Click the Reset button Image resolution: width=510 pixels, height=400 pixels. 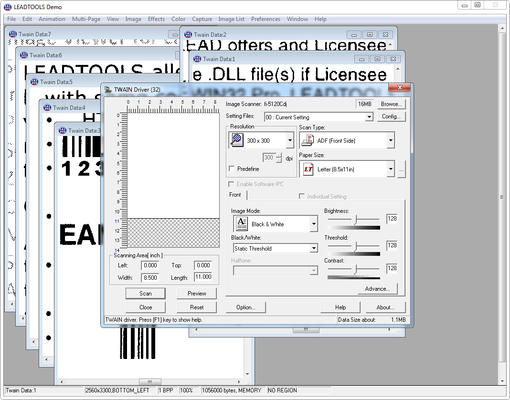coord(197,307)
